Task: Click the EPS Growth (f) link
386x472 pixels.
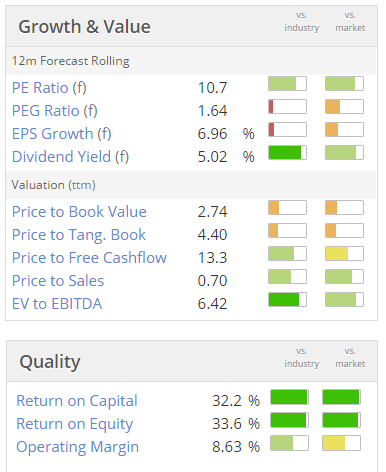Action: (61, 134)
